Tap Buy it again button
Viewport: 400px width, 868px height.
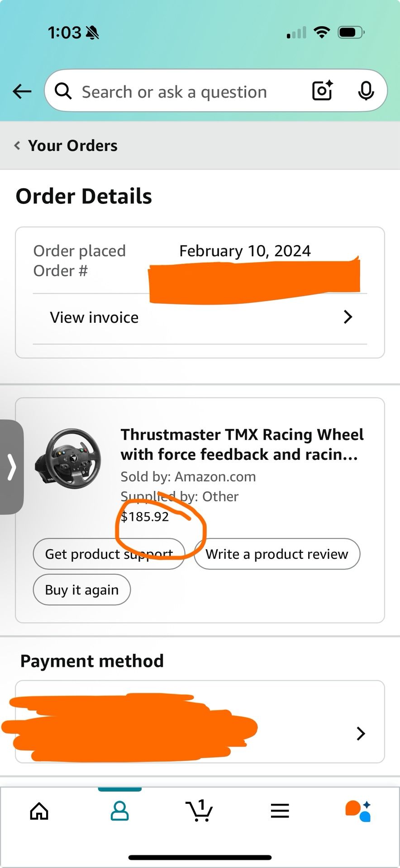coord(82,590)
